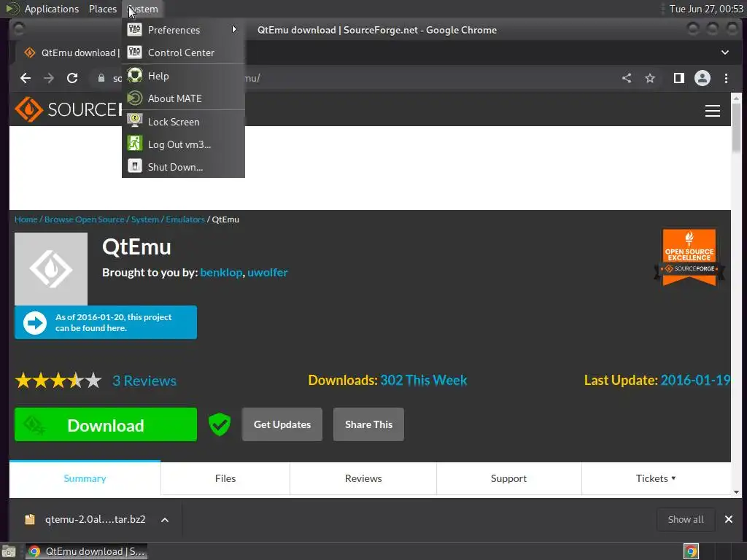Click the Help lifebuoy icon

click(135, 75)
